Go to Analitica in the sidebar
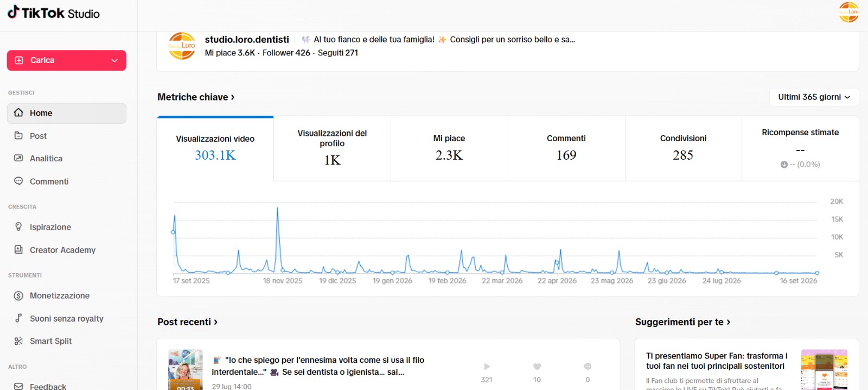This screenshot has width=868, height=390. pyautogui.click(x=67, y=159)
